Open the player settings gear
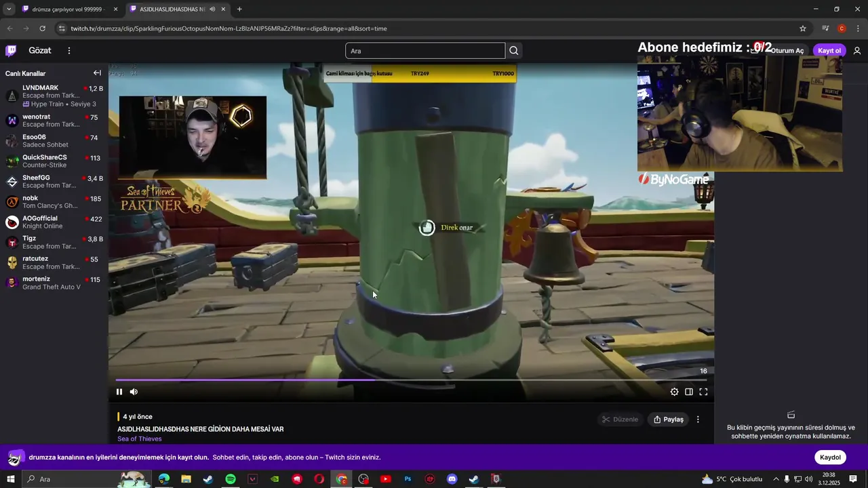 [x=674, y=392]
